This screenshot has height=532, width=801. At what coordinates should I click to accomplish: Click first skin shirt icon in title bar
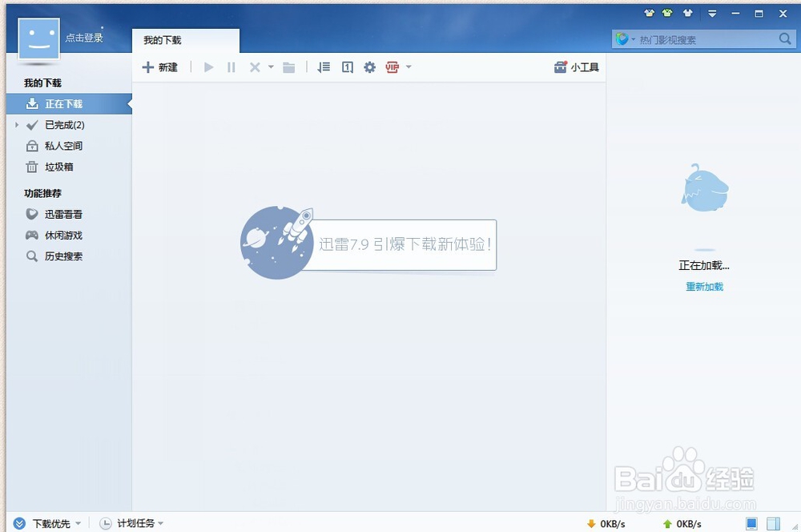(x=649, y=14)
